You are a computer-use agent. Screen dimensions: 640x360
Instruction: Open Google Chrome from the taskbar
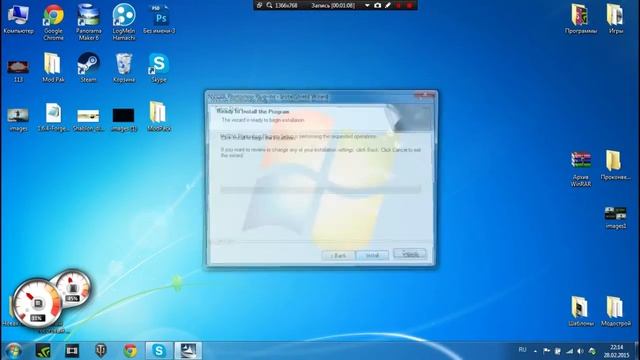point(130,351)
